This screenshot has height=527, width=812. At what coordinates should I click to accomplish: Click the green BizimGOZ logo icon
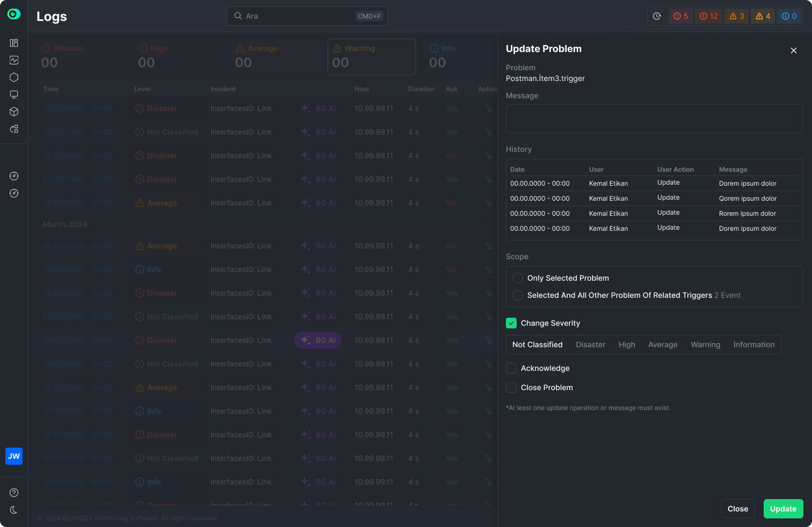coord(14,14)
